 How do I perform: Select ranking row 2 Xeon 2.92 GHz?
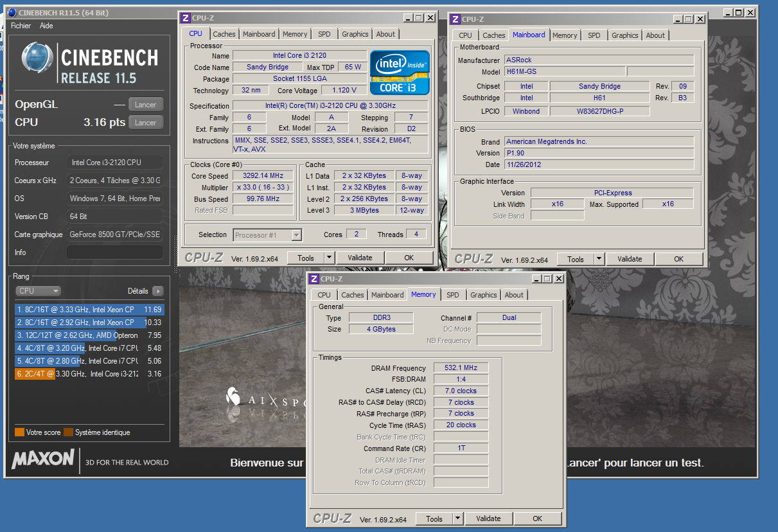coord(89,323)
